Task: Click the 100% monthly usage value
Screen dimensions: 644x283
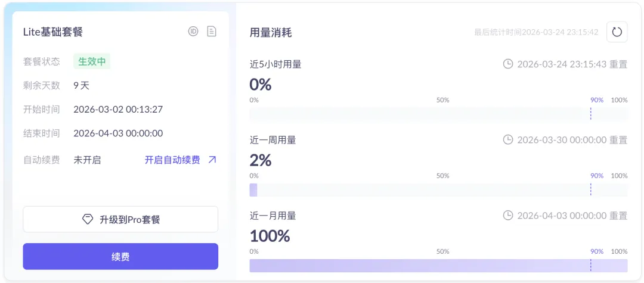Action: [270, 236]
